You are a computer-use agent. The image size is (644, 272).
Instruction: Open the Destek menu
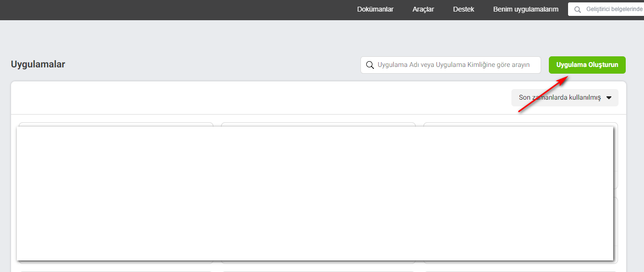point(463,9)
